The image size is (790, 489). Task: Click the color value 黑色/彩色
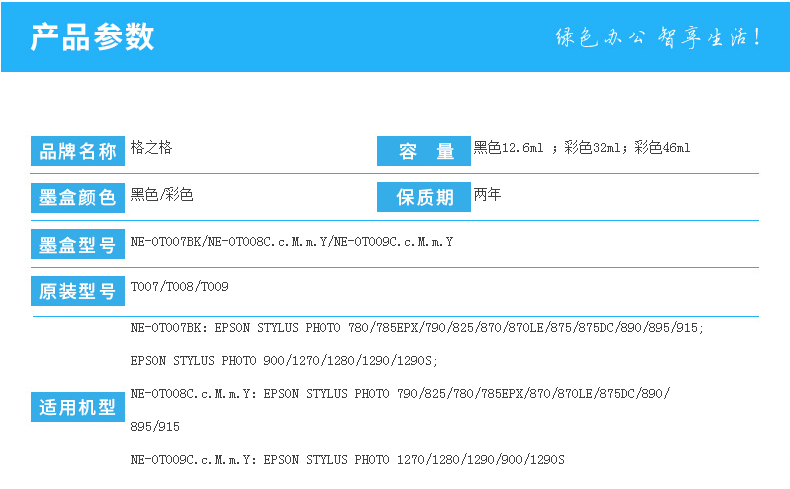[162, 194]
